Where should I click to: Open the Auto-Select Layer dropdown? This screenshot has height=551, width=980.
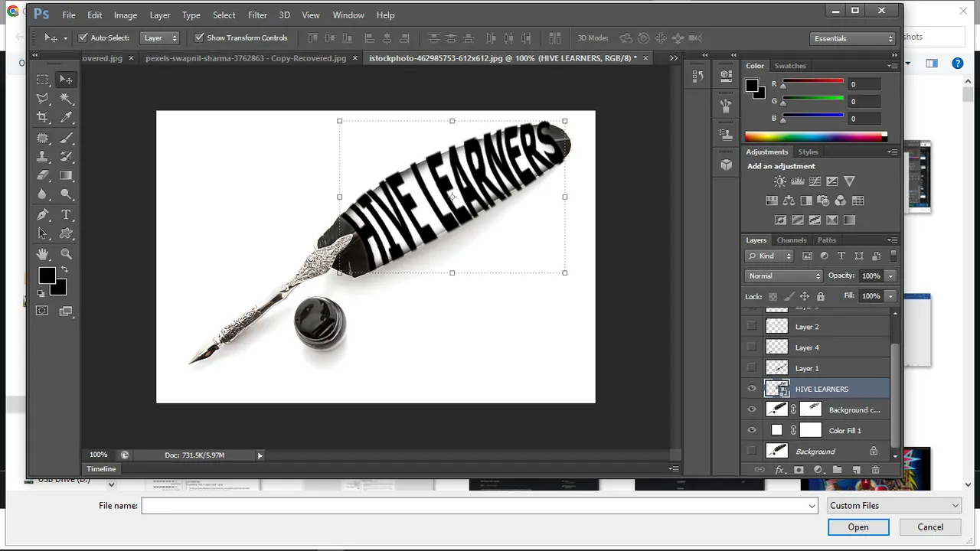pyautogui.click(x=160, y=37)
